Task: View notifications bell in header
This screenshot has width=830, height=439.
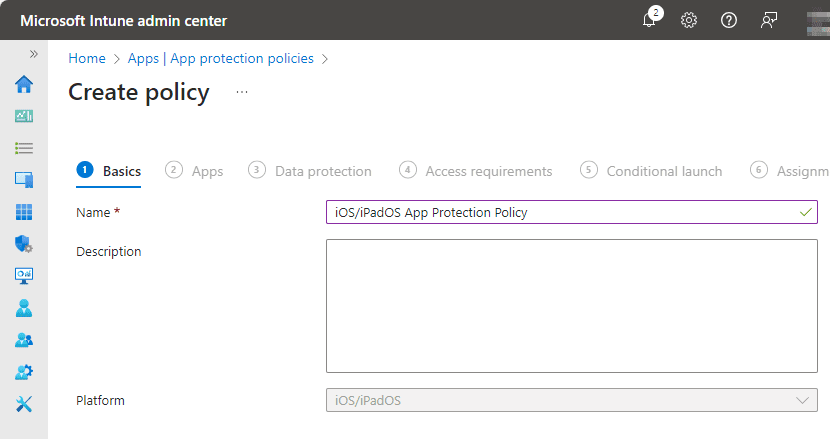Action: pos(650,20)
